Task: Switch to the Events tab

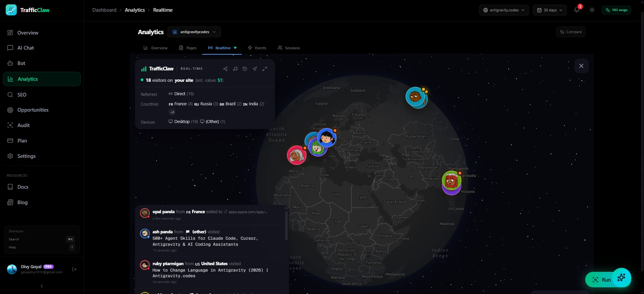Action: point(257,48)
